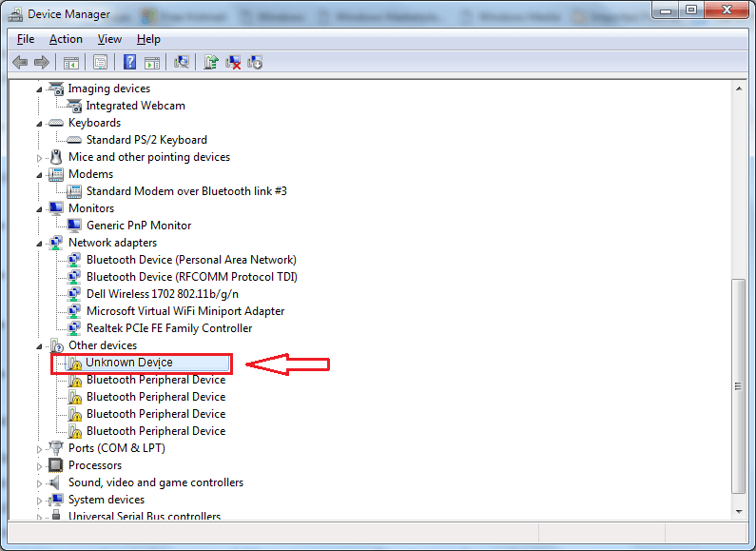Open the Help menu
Viewport: 756px width, 551px height.
pos(148,39)
